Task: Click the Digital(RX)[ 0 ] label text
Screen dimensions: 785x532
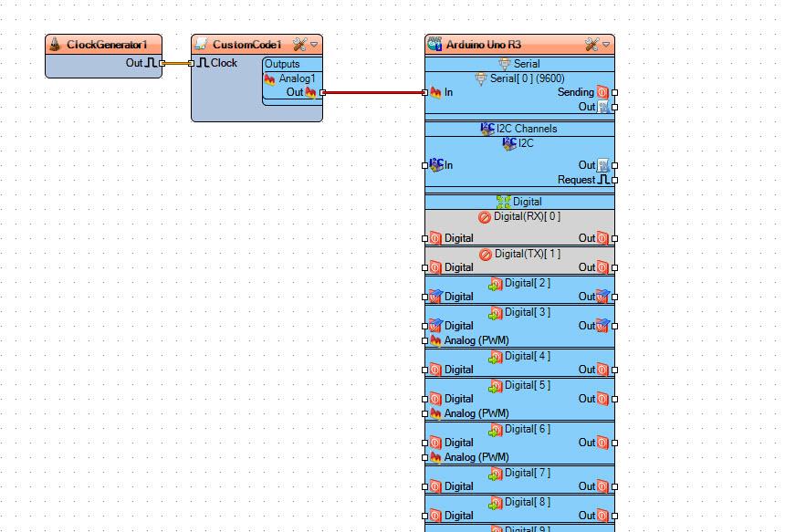Action: (528, 216)
